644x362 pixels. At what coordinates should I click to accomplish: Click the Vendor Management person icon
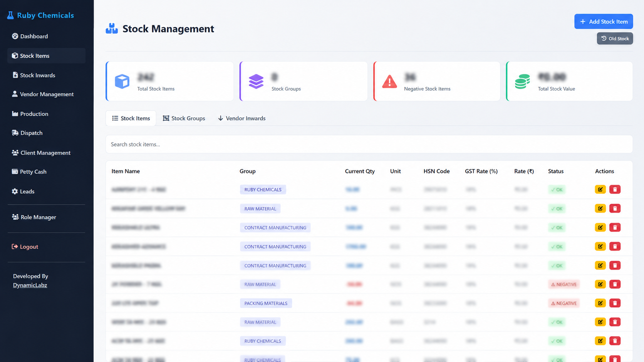pyautogui.click(x=15, y=94)
